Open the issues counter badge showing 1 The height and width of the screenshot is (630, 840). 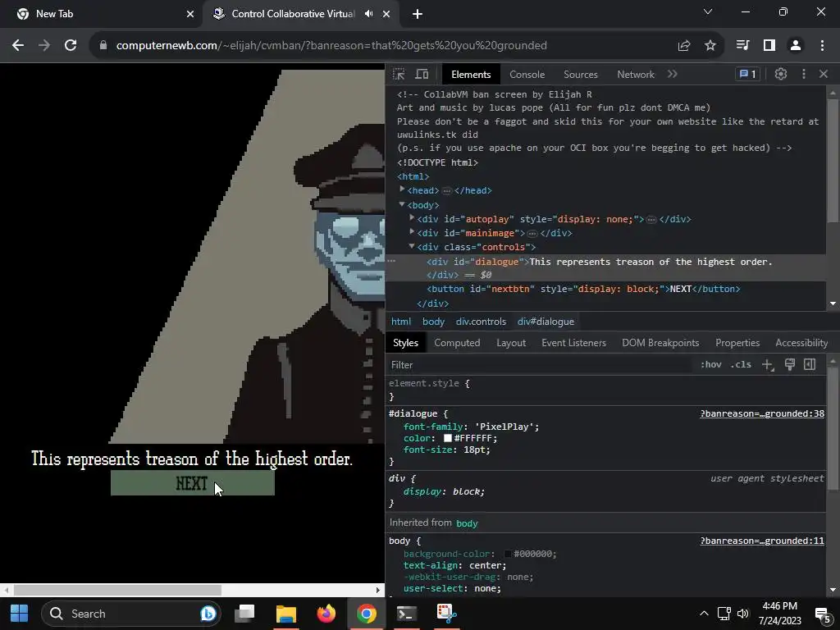pyautogui.click(x=748, y=75)
